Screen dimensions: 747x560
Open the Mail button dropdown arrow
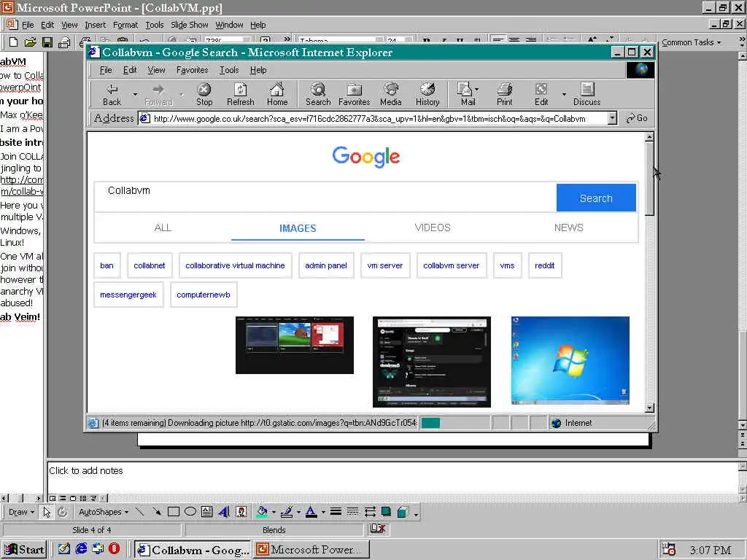[x=477, y=88]
